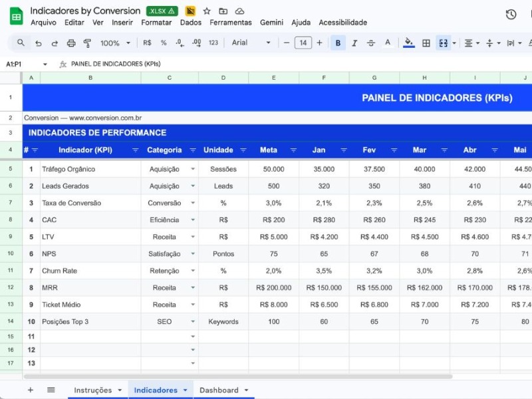Open the zoom level 100% dropdown

[114, 43]
